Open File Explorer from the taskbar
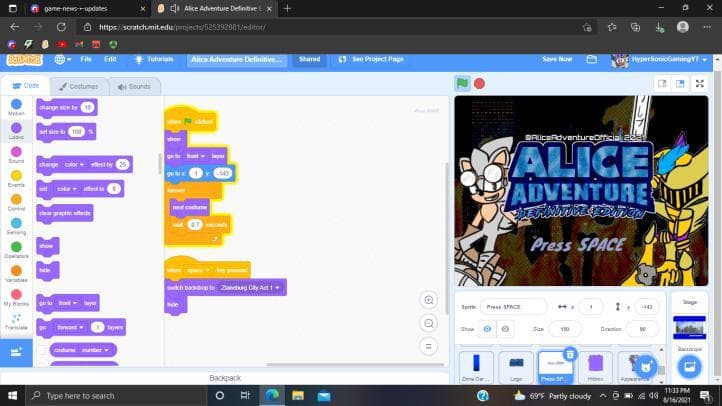The image size is (722, 406). pos(298,395)
